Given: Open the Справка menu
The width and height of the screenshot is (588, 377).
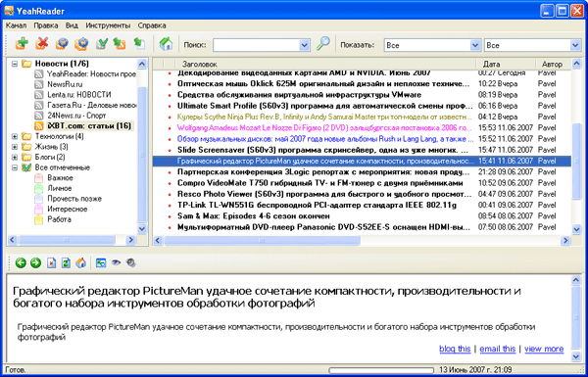Looking at the screenshot, I should click(152, 25).
